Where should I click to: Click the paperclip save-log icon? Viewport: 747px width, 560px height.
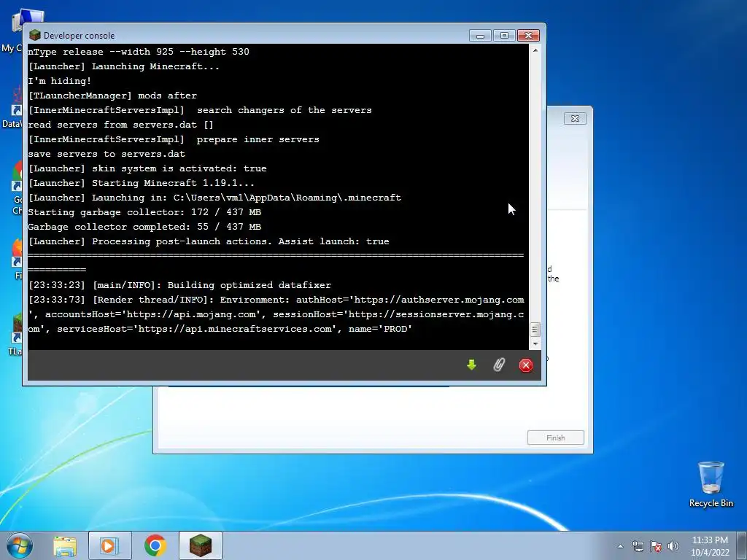[x=498, y=365]
